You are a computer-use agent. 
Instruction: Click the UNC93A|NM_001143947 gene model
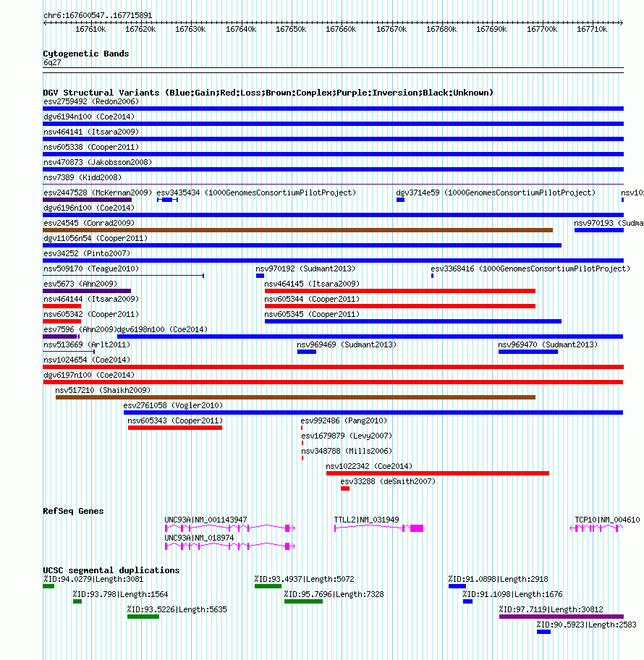coord(230,528)
